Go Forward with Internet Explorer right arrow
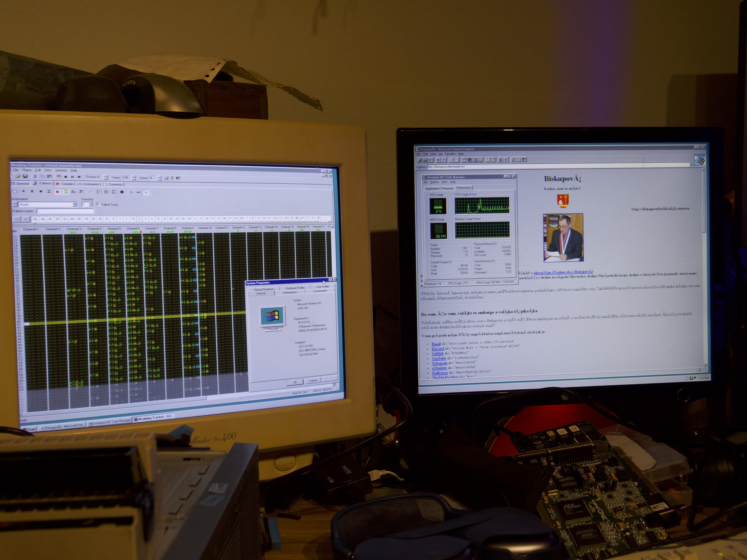This screenshot has height=560, width=747. 444,160
